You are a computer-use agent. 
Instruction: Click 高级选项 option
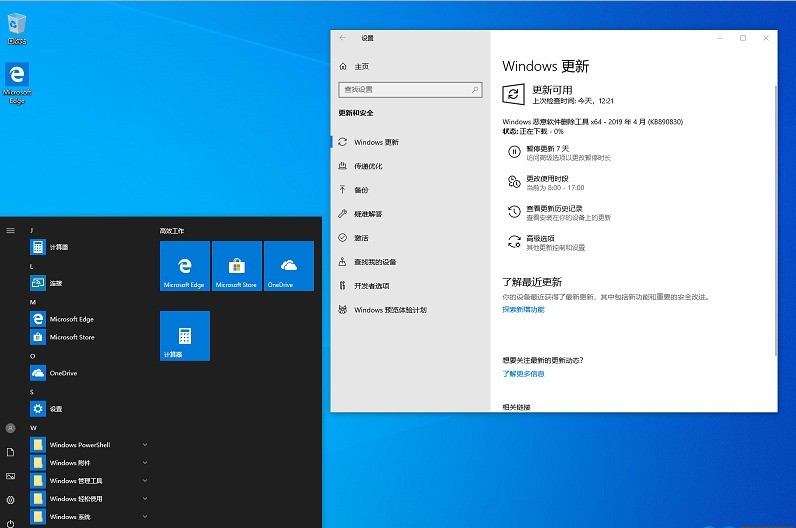tap(540, 239)
